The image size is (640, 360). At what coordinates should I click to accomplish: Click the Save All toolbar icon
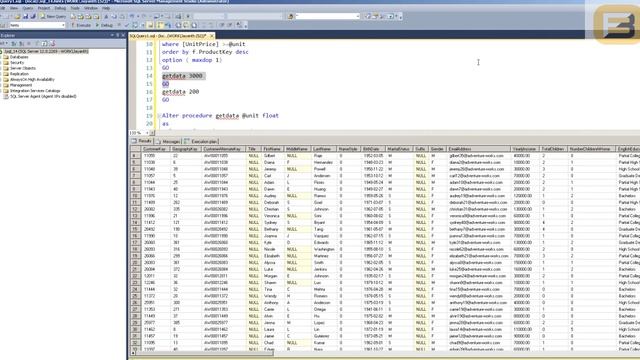pyautogui.click(x=33, y=16)
